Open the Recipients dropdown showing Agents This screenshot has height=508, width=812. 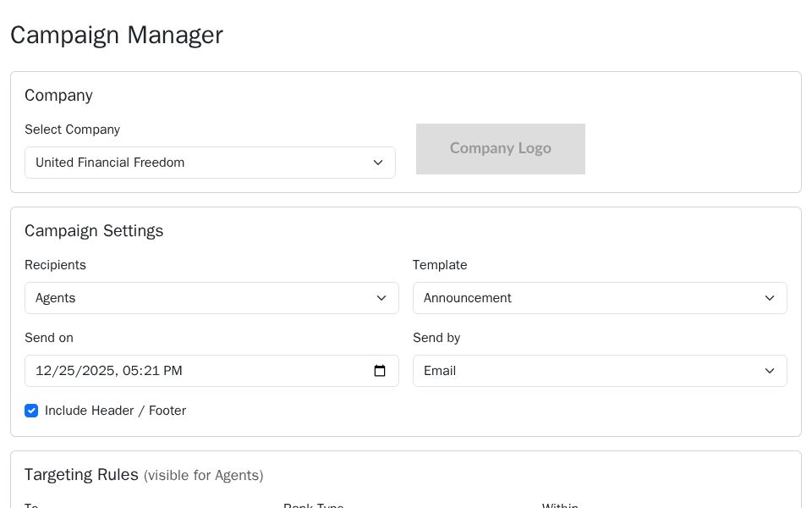point(211,298)
